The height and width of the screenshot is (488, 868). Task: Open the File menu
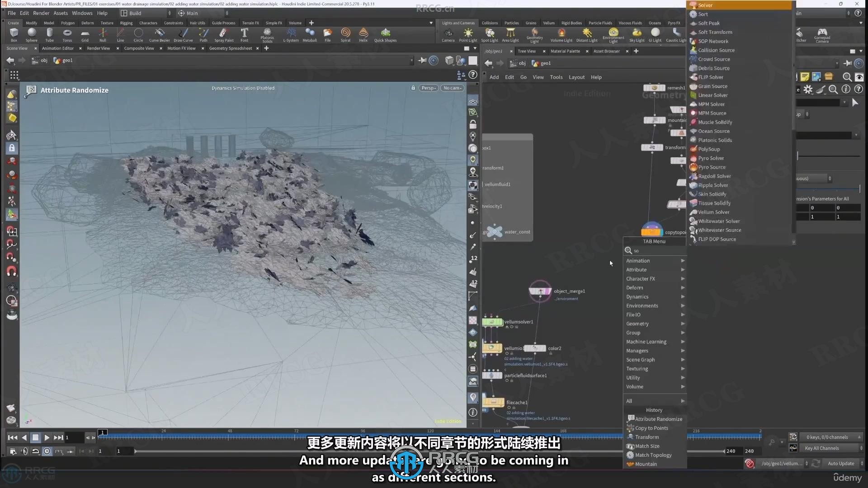tap(11, 13)
